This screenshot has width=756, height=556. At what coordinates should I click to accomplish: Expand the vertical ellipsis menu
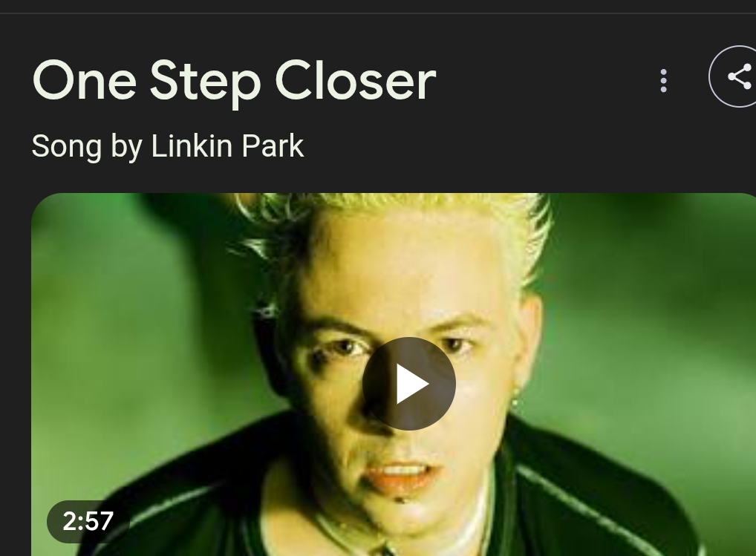pyautogui.click(x=663, y=80)
